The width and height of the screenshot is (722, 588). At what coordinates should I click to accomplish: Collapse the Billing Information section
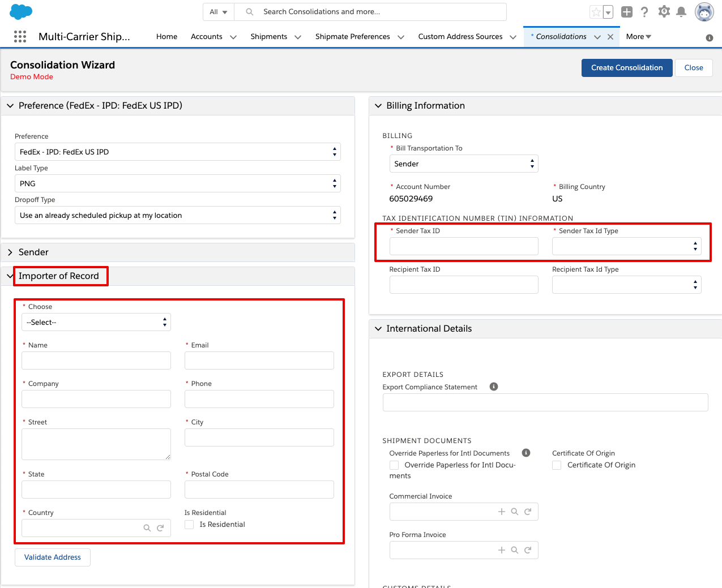(378, 106)
